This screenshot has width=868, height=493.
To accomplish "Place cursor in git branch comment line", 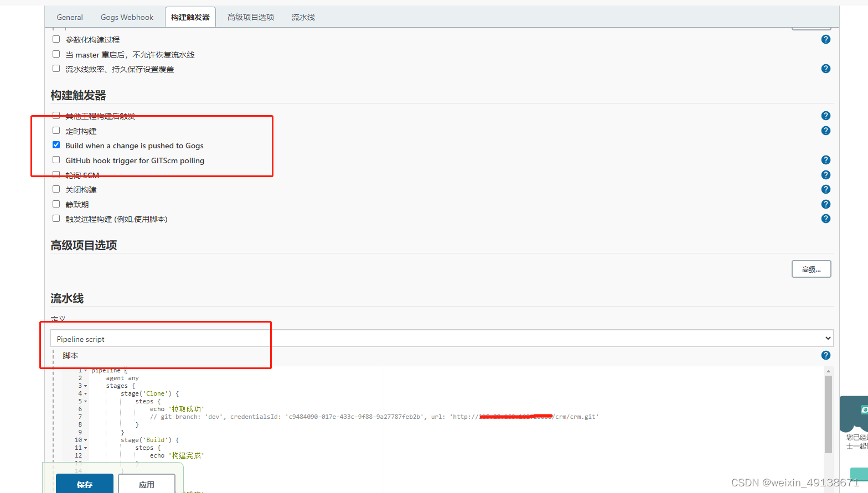I will [x=374, y=417].
